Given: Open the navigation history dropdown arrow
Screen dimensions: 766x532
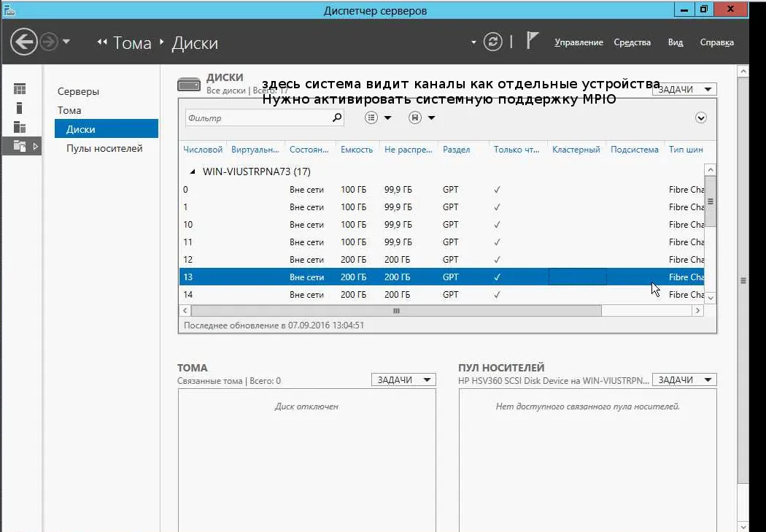Looking at the screenshot, I should [66, 42].
